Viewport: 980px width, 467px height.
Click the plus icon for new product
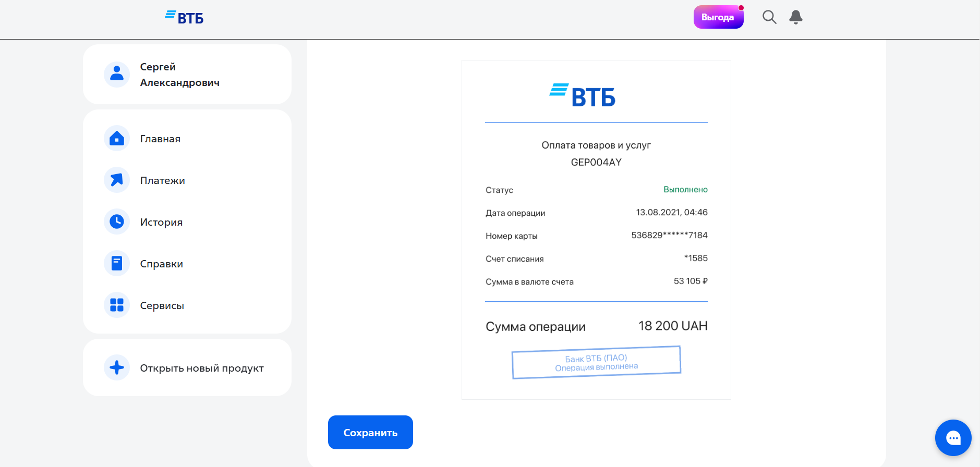pos(117,368)
